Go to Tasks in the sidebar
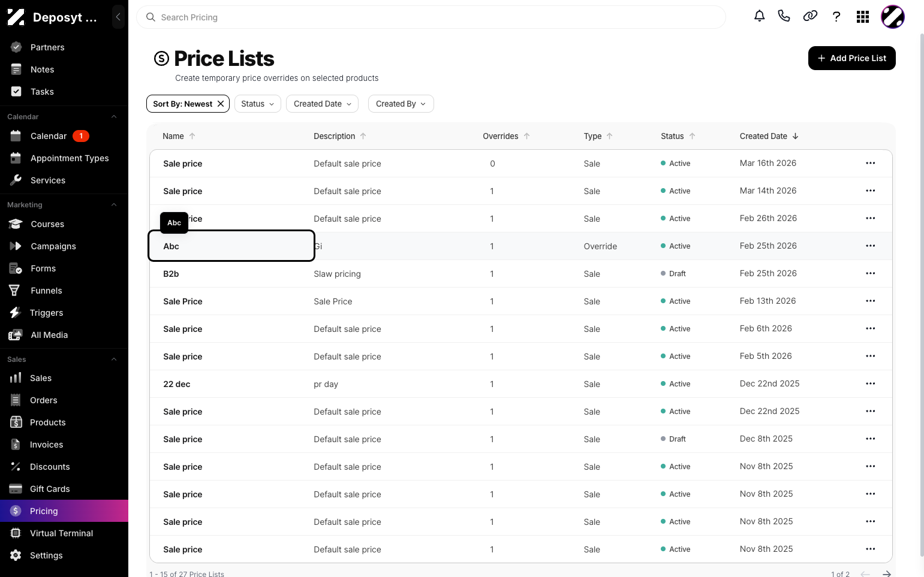 pos(64,92)
